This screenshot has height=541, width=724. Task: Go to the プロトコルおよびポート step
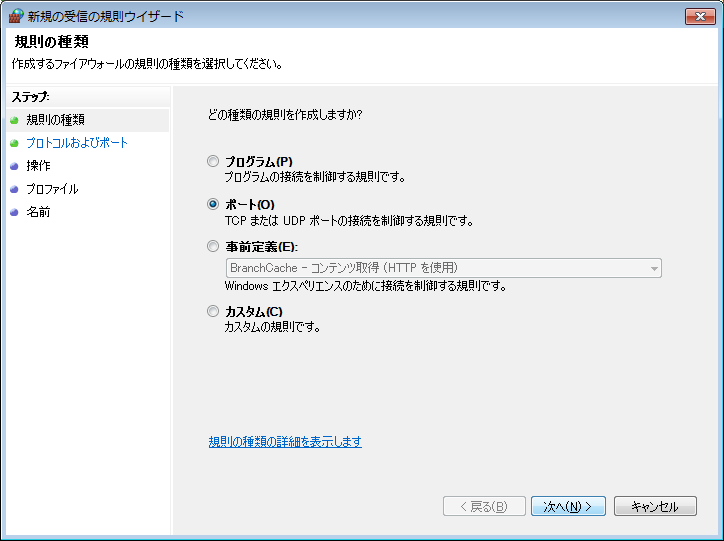77,143
